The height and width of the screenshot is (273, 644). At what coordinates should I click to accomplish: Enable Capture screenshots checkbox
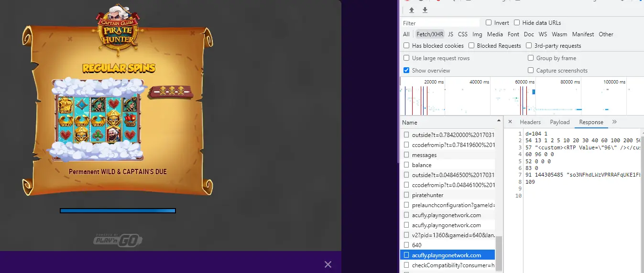(x=531, y=70)
